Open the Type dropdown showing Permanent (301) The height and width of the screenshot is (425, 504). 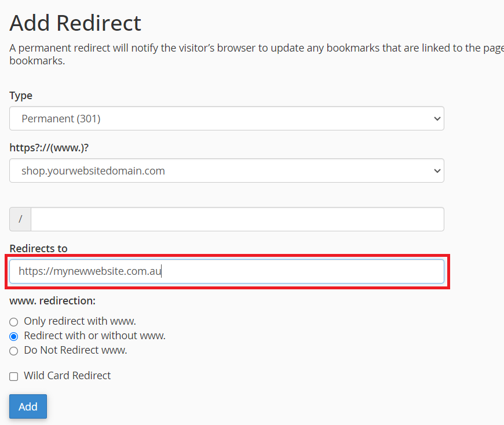coord(226,118)
